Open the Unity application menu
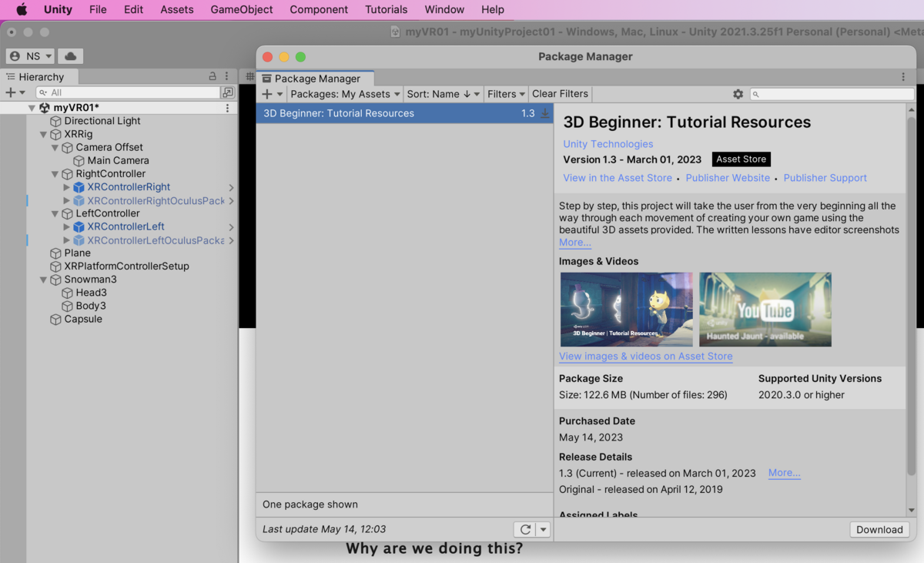The image size is (924, 563). [58, 9]
